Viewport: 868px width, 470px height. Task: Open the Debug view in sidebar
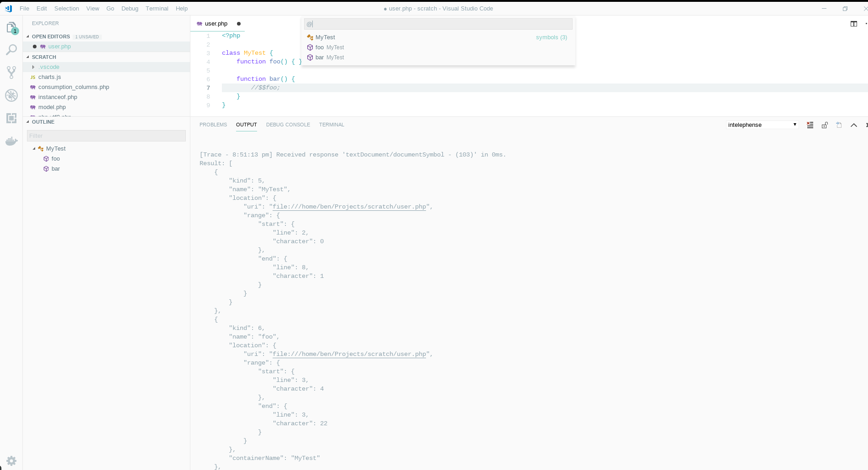(x=11, y=95)
